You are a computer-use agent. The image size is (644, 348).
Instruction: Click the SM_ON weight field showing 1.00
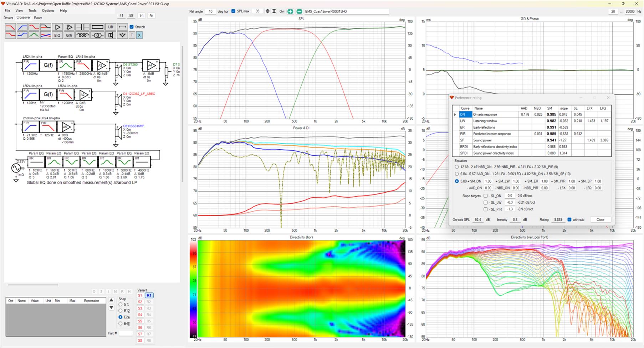pyautogui.click(x=488, y=181)
